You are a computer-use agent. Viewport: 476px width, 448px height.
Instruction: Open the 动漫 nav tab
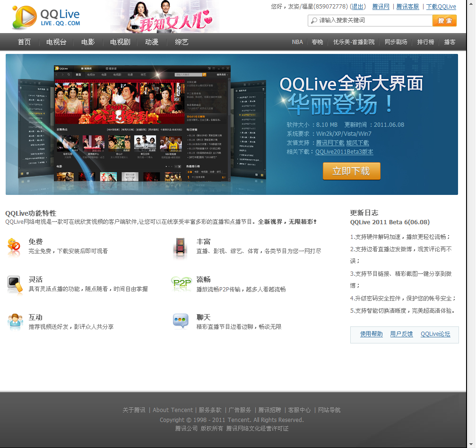[x=152, y=42]
